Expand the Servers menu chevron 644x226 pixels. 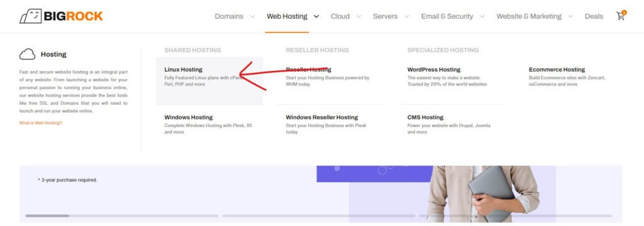point(407,16)
